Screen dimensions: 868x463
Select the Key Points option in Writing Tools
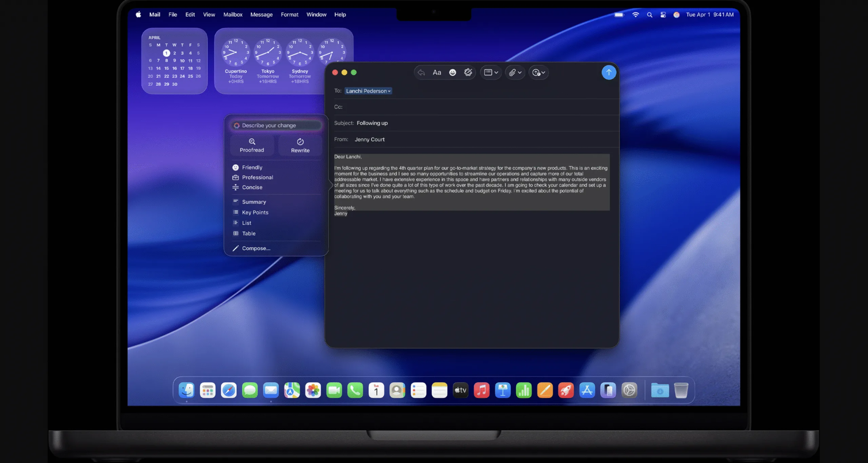pos(255,212)
